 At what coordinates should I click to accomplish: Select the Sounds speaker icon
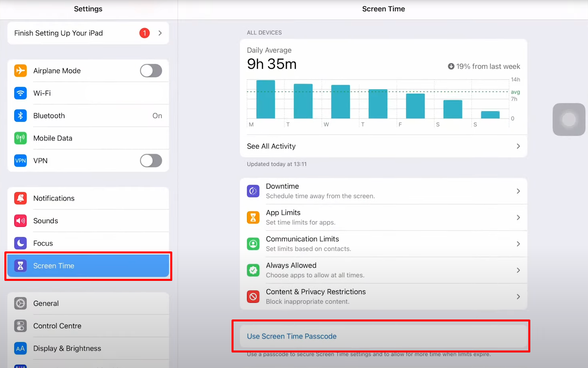[20, 221]
